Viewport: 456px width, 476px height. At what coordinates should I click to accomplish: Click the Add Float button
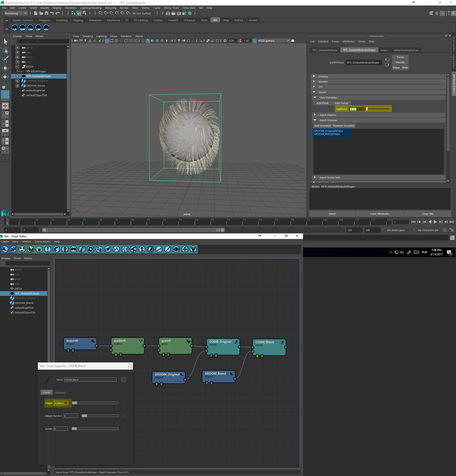tap(322, 103)
